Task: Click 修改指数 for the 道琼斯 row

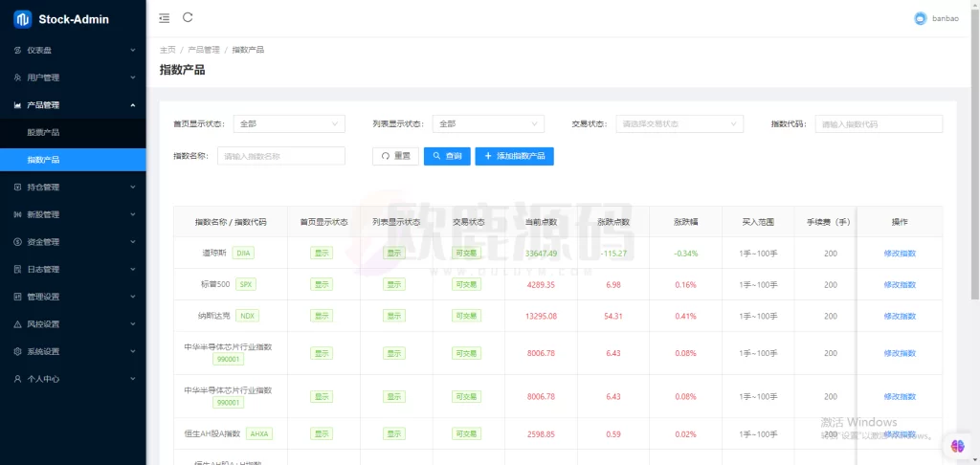Action: pos(900,254)
